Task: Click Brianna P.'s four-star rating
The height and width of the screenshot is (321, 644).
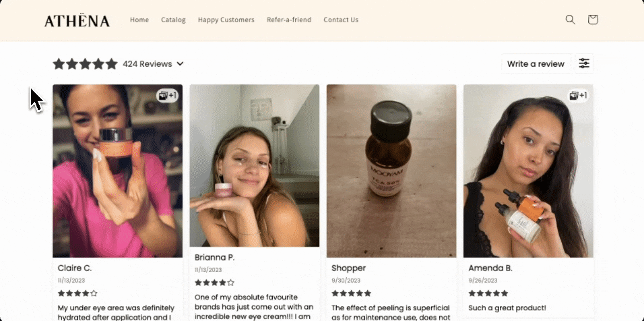Action: point(214,283)
